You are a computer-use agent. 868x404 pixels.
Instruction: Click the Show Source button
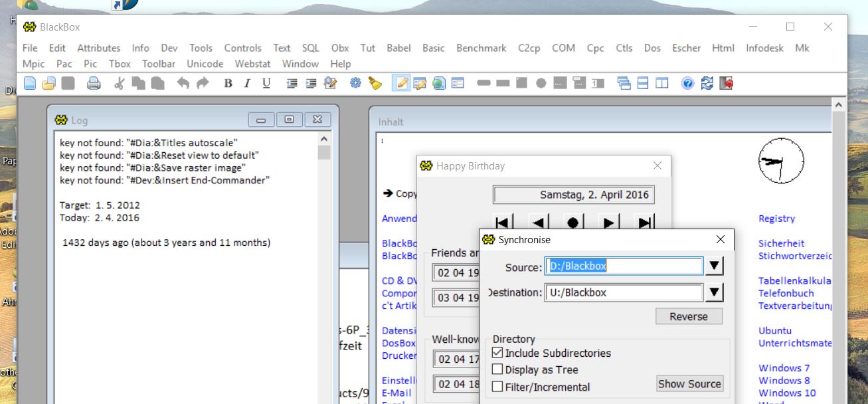point(689,384)
